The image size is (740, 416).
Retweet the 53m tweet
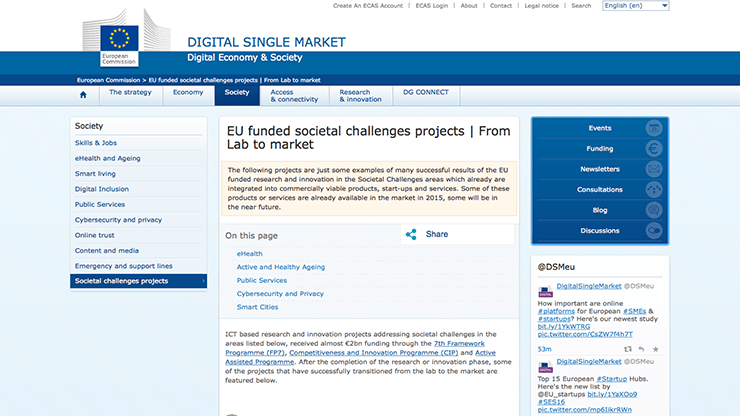tap(628, 349)
